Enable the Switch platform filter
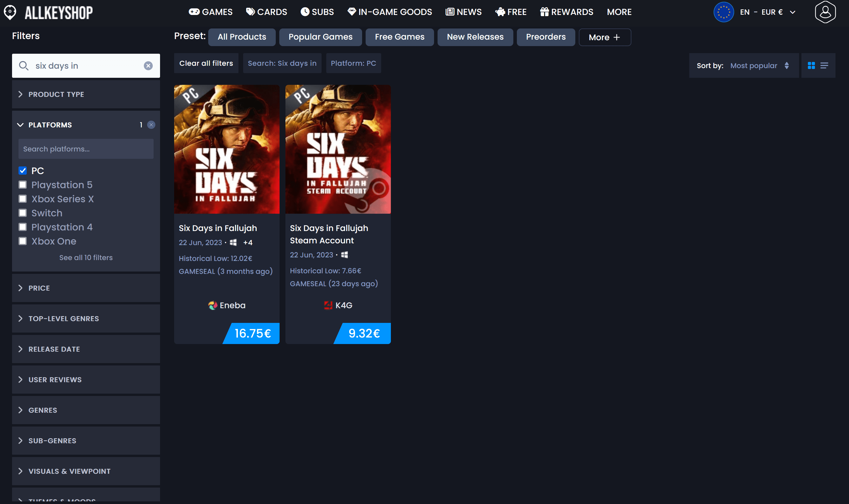This screenshot has width=849, height=504. 23,213
